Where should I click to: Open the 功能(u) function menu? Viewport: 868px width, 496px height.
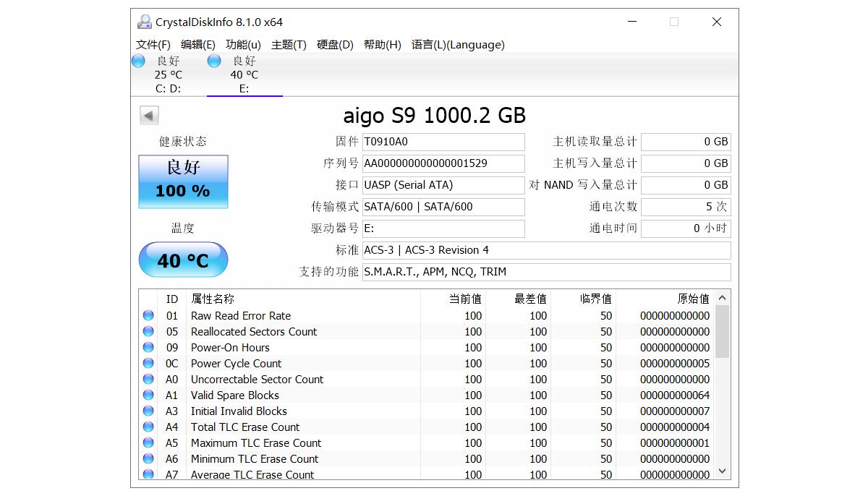click(243, 44)
